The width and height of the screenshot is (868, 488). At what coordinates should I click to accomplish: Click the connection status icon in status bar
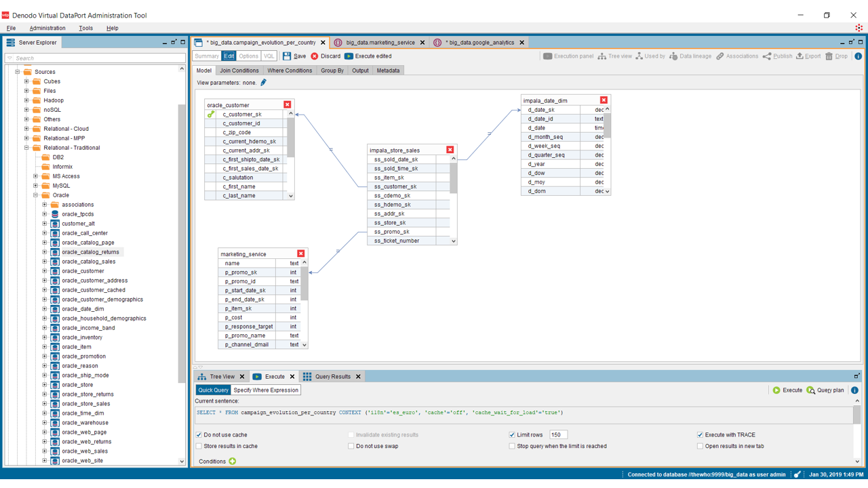(x=797, y=474)
